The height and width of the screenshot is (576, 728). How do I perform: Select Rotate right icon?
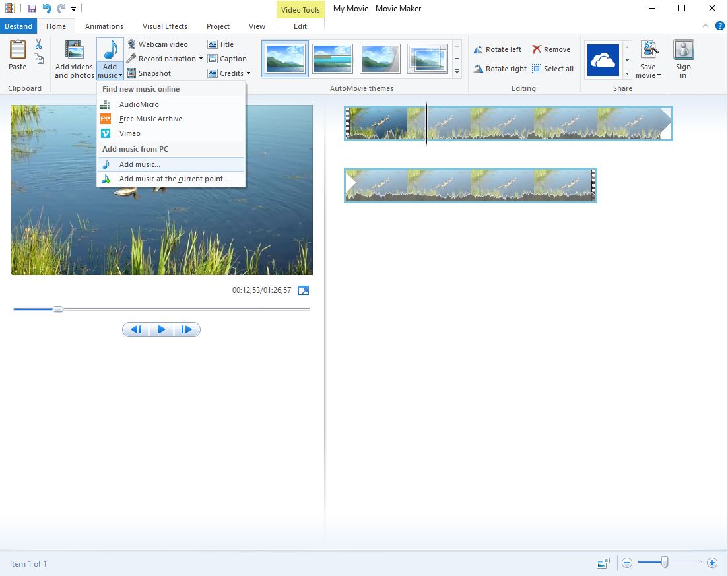(x=479, y=69)
